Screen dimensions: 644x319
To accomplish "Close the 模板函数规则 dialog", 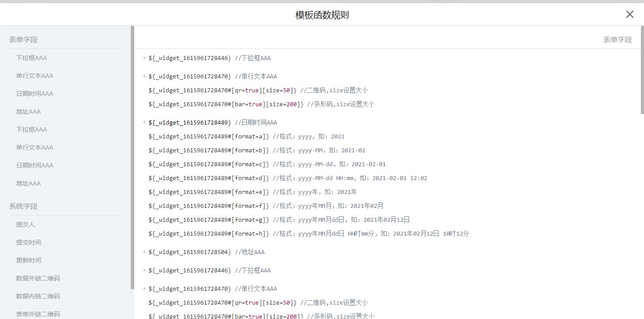I will click(x=629, y=14).
